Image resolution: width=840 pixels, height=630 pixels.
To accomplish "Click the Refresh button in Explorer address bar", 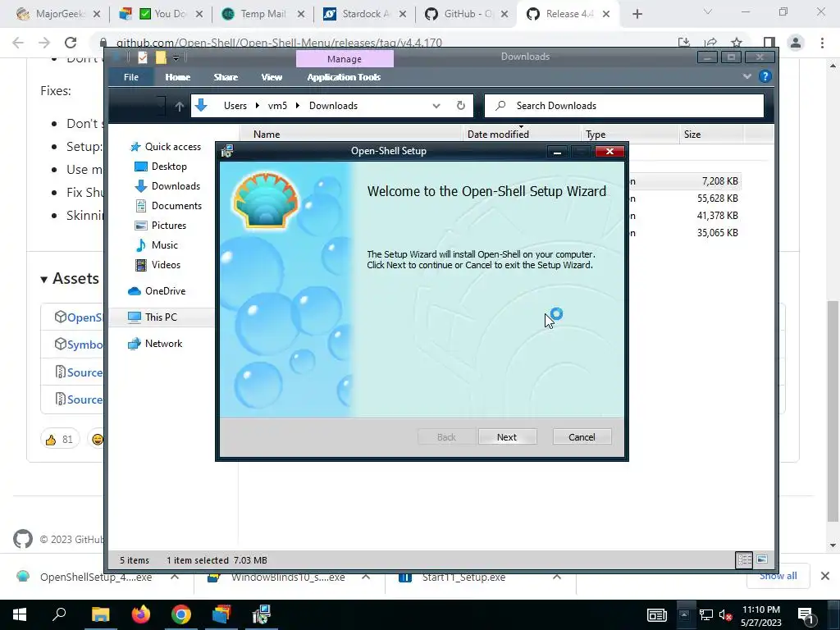I will tap(461, 106).
